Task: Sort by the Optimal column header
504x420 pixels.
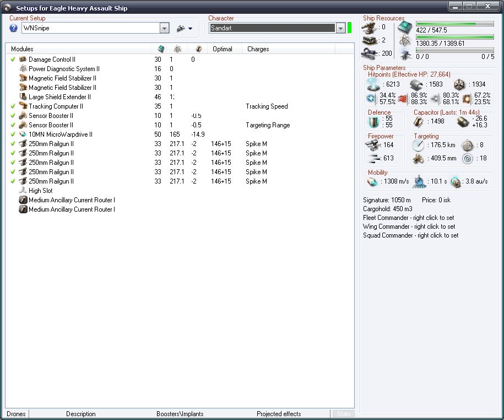Action: click(x=224, y=49)
